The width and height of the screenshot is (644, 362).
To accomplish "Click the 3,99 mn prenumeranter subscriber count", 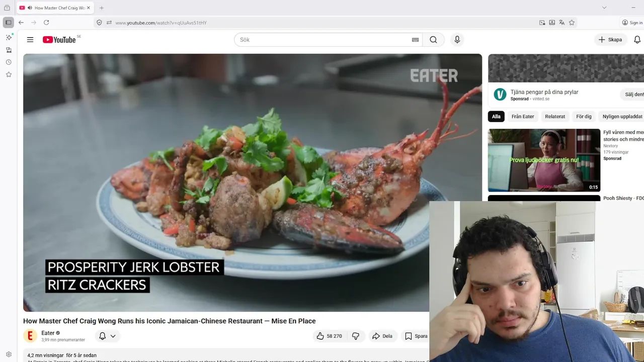I will (63, 340).
